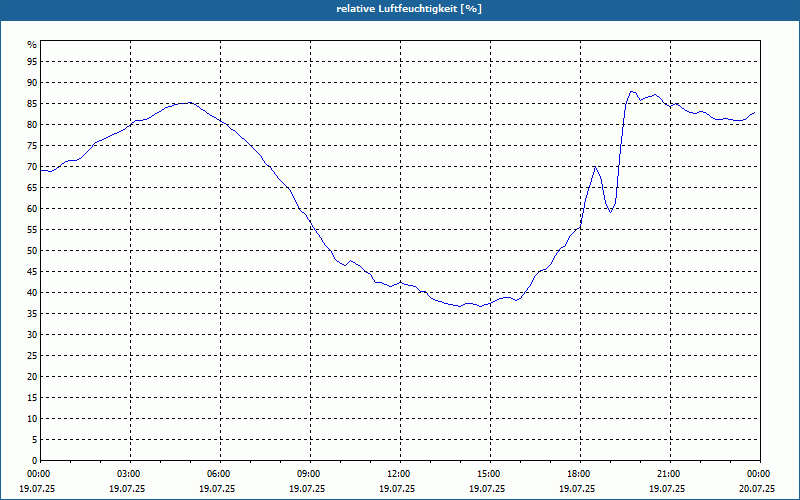Pick the 10 y-axis tick label
800x500 pixels.
click(x=32, y=418)
